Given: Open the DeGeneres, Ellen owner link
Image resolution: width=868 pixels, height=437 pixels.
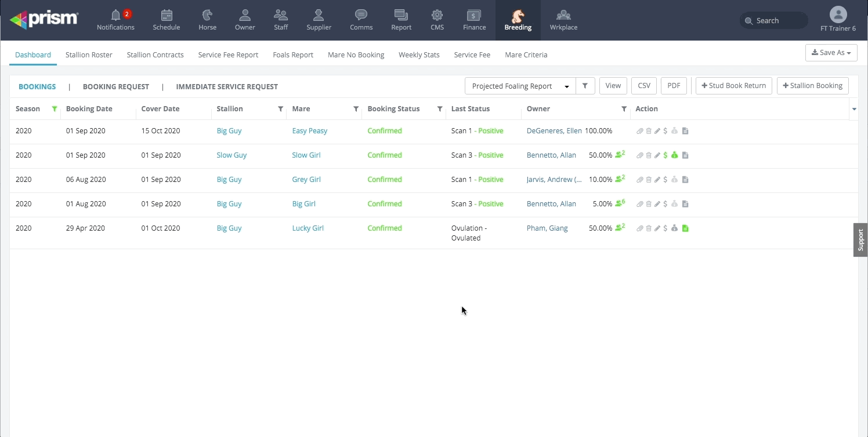Looking at the screenshot, I should tap(554, 131).
